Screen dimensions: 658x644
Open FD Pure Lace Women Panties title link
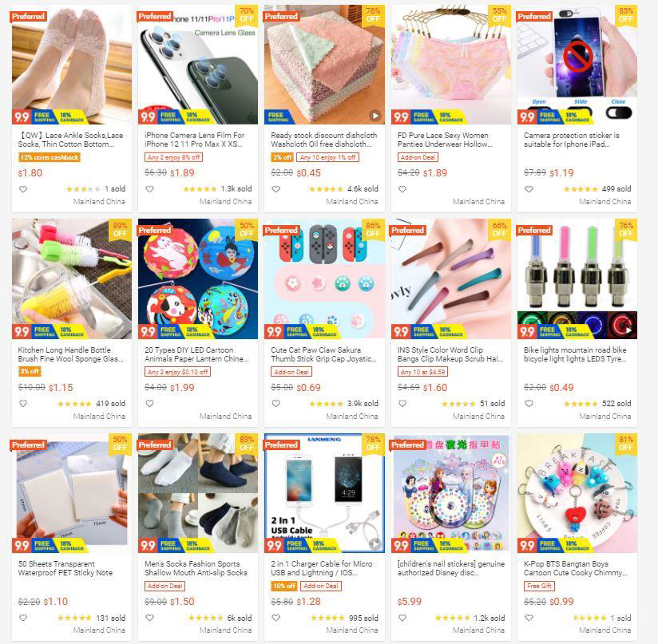[445, 140]
